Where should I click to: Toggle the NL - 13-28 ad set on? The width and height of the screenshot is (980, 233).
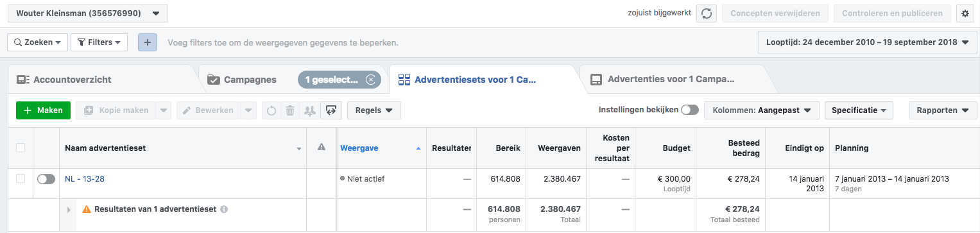pyautogui.click(x=46, y=179)
